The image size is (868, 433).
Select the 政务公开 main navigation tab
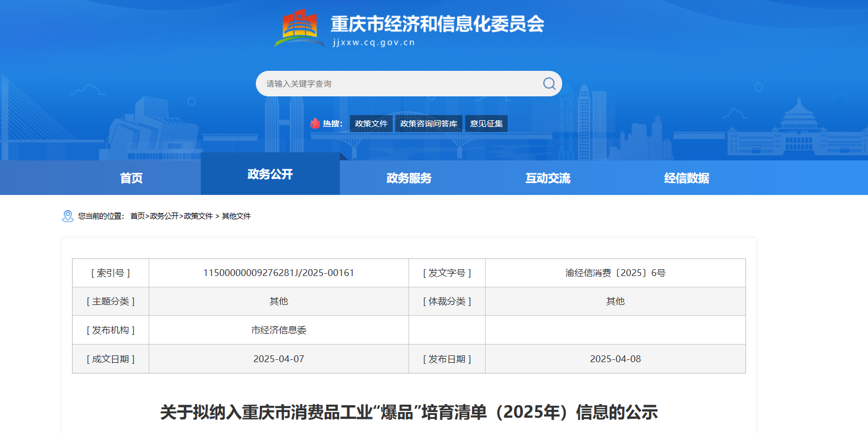click(x=270, y=175)
